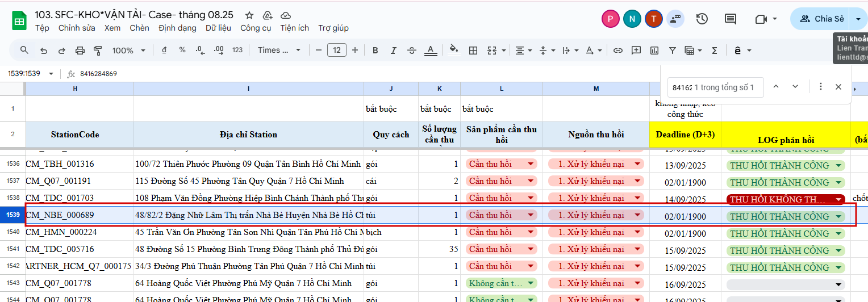Check the cloud save status icon
The width and height of the screenshot is (868, 302).
click(x=286, y=15)
